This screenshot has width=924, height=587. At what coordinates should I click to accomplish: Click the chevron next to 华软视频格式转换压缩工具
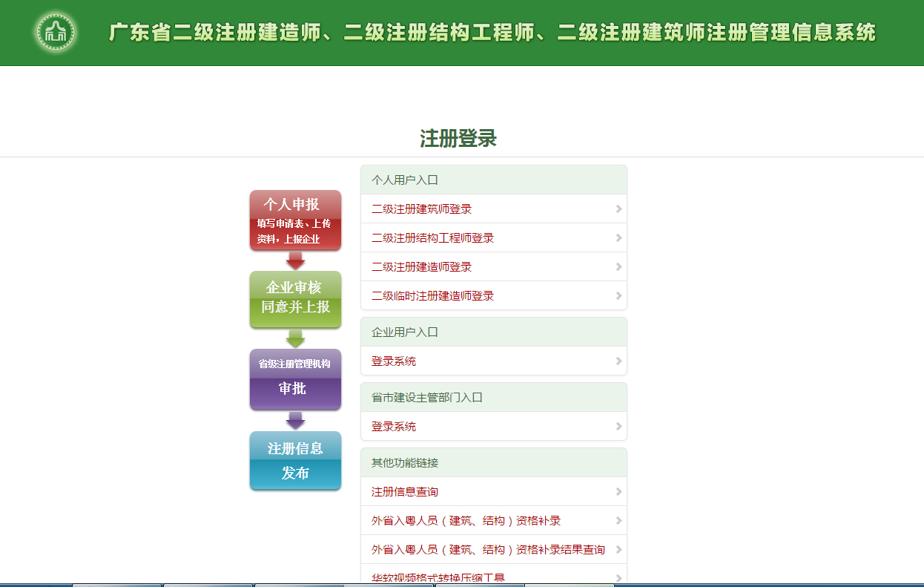[x=618, y=577]
